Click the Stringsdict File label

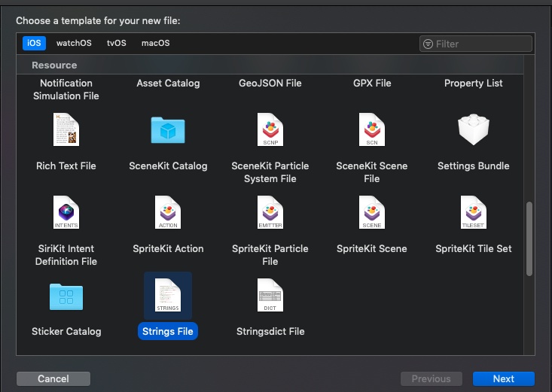270,332
